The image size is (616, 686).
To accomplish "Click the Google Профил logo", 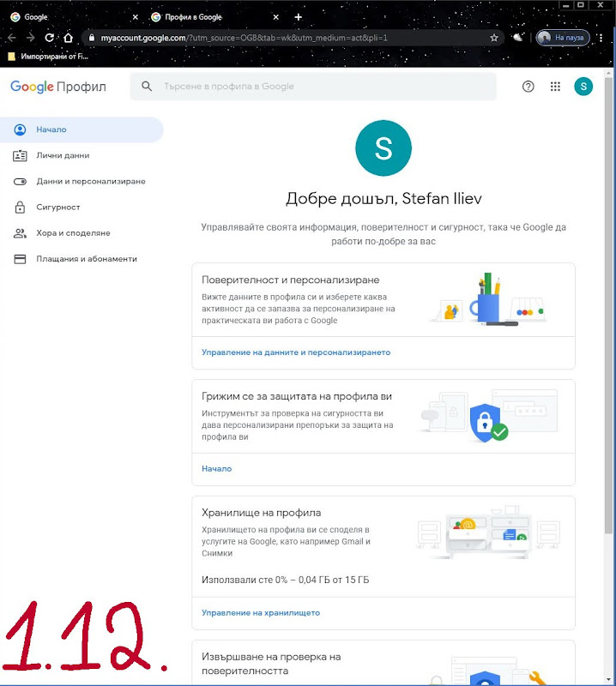I will click(x=58, y=87).
